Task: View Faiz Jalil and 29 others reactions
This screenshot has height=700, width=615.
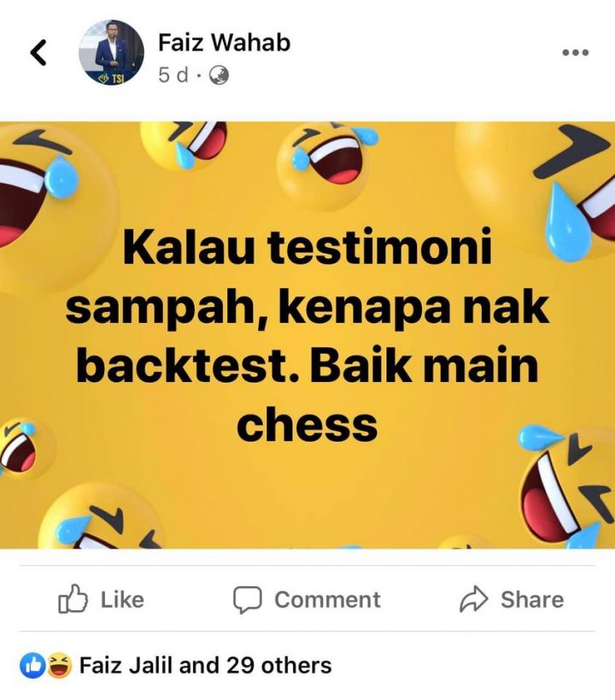Action: click(205, 665)
